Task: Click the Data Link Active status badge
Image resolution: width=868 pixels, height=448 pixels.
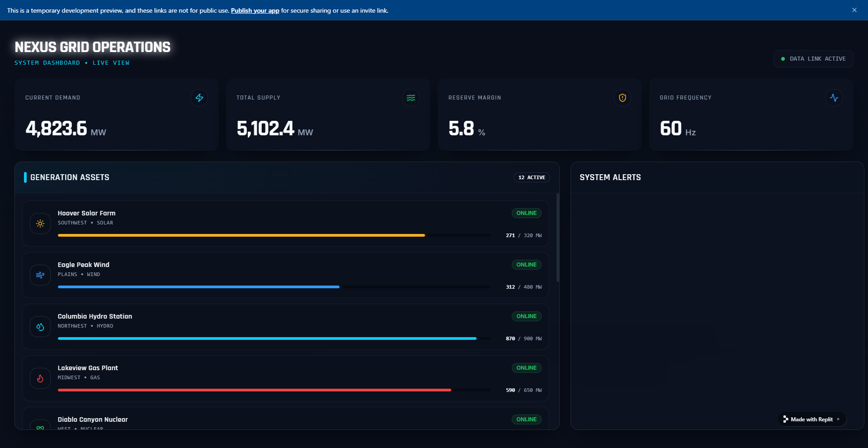Action: pos(813,59)
